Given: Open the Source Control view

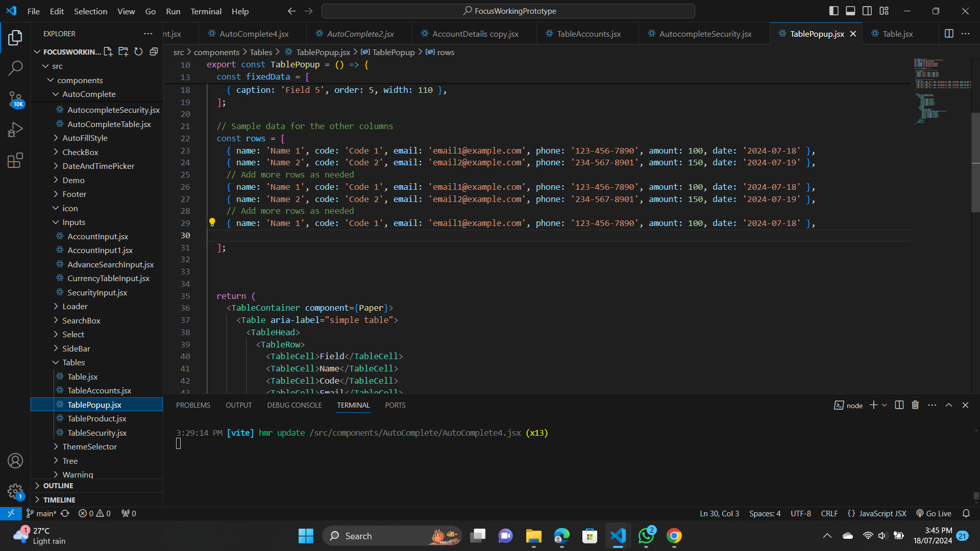Looking at the screenshot, I should point(15,98).
